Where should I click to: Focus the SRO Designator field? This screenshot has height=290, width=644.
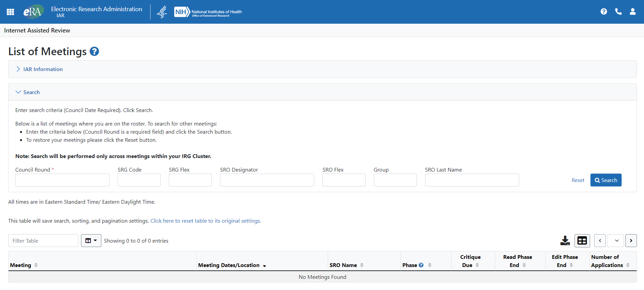pos(267,180)
